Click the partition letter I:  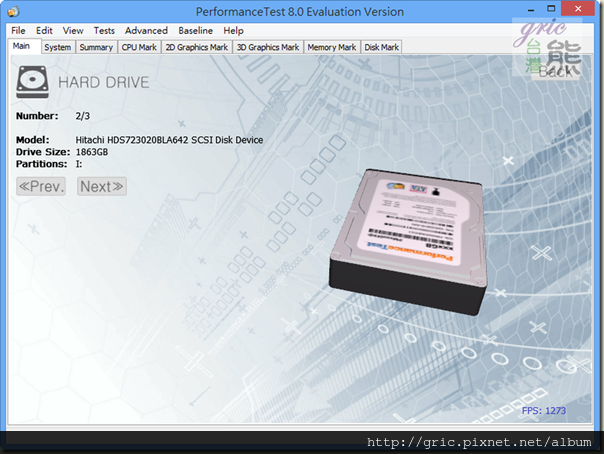click(x=79, y=164)
